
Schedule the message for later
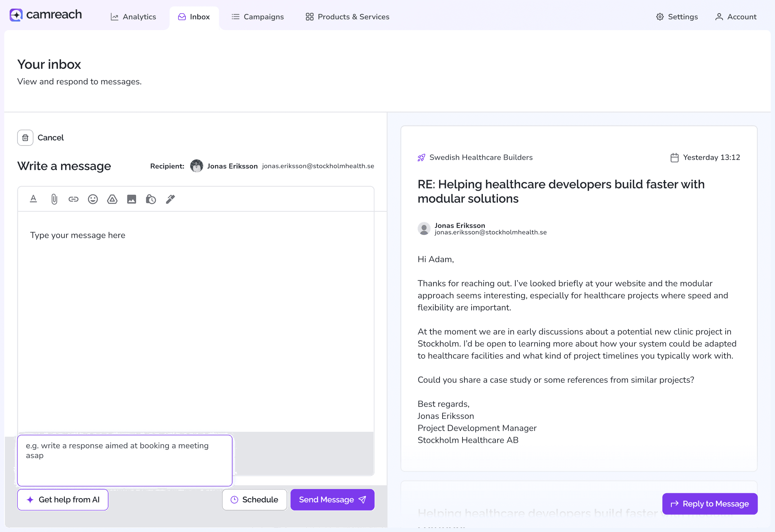coord(254,500)
